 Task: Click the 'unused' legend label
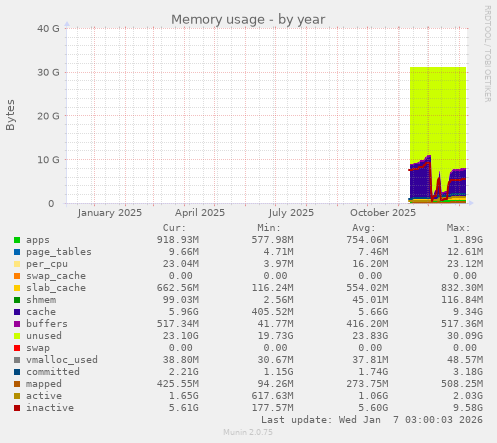click(x=44, y=336)
